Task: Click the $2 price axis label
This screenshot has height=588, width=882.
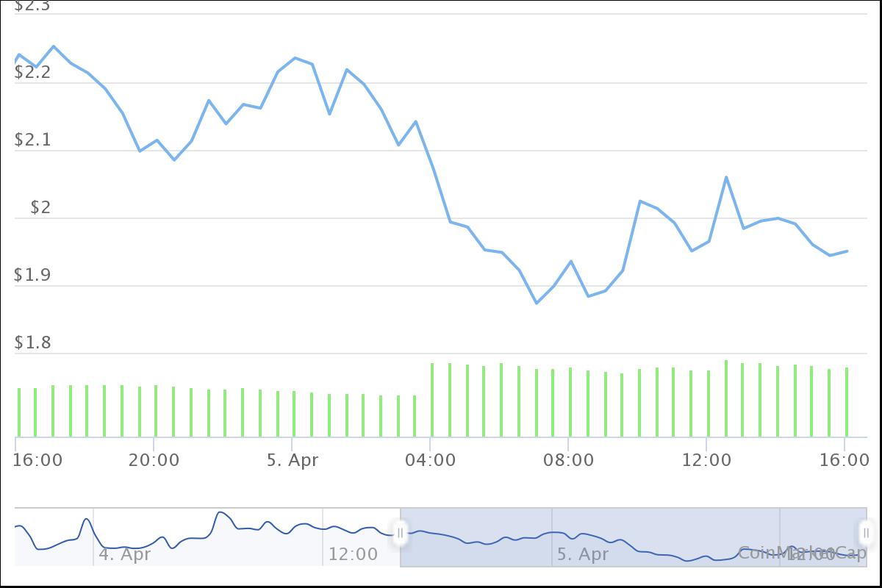Action: click(x=40, y=207)
